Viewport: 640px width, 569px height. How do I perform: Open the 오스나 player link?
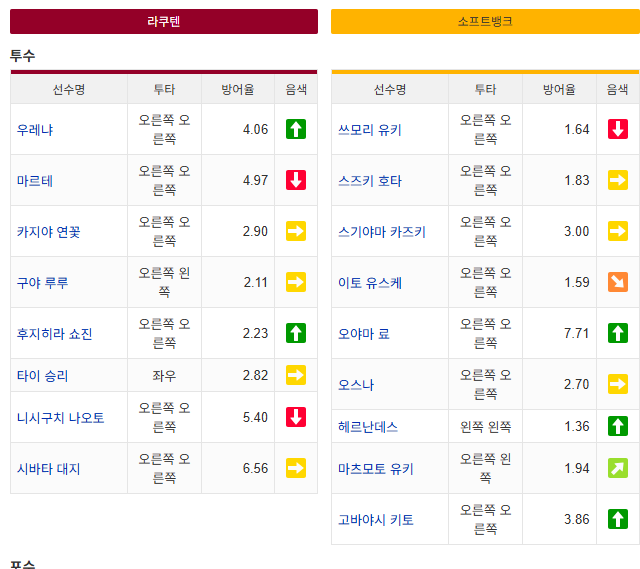[x=356, y=385]
